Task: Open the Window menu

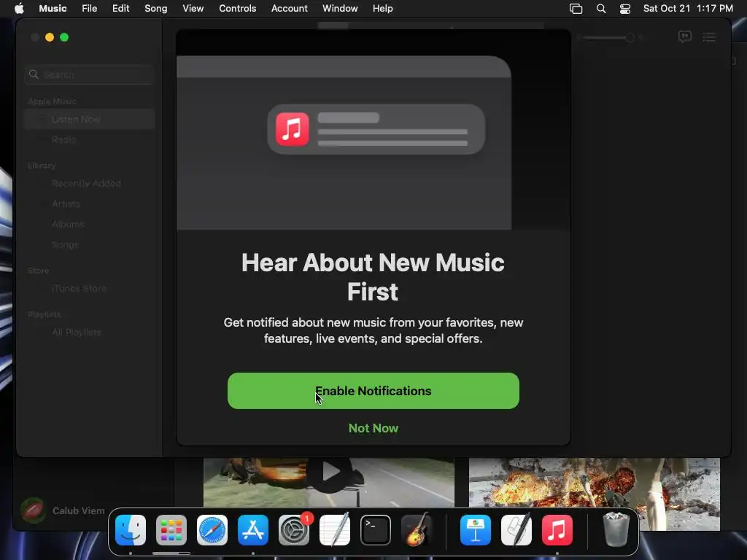Action: point(340,8)
